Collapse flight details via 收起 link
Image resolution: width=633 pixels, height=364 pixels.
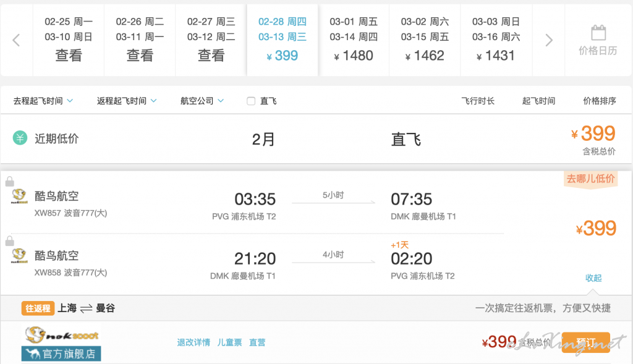593,278
